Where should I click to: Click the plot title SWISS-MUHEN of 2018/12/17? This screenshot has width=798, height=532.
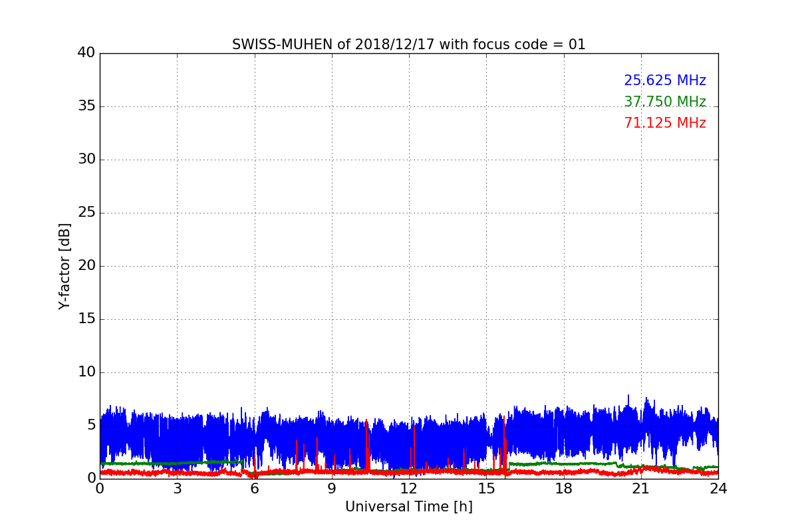(x=408, y=45)
